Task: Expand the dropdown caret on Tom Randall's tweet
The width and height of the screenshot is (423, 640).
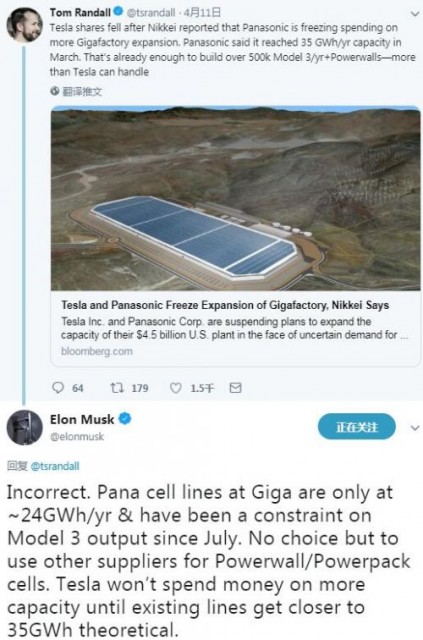Action: [x=415, y=13]
